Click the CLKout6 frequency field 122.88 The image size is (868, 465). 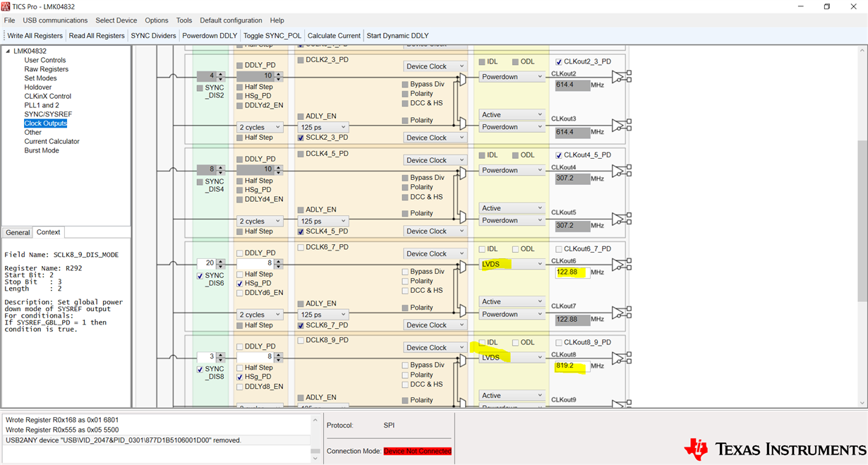click(571, 272)
